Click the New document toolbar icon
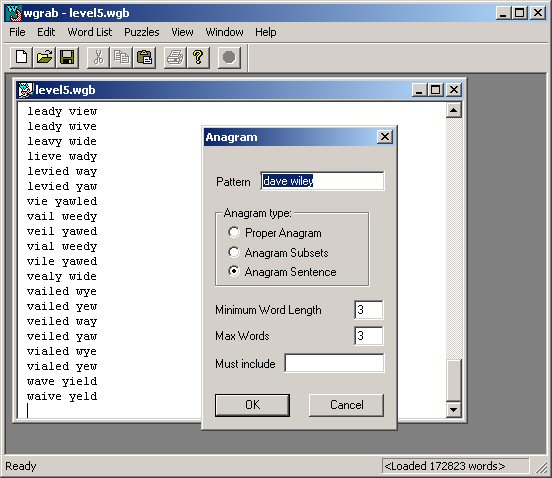This screenshot has height=478, width=552. [x=21, y=57]
